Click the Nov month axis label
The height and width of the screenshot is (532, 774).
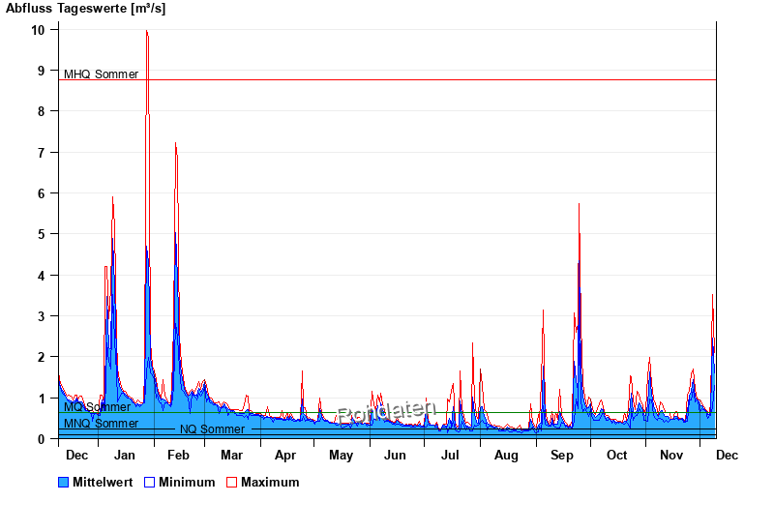click(671, 455)
